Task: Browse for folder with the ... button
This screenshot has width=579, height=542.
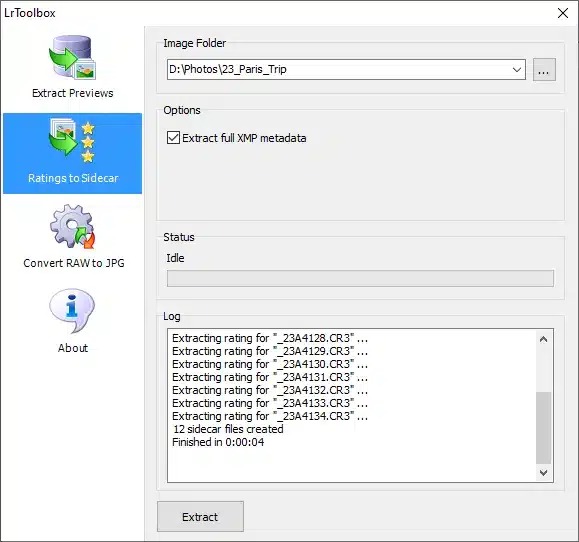Action: [x=544, y=69]
